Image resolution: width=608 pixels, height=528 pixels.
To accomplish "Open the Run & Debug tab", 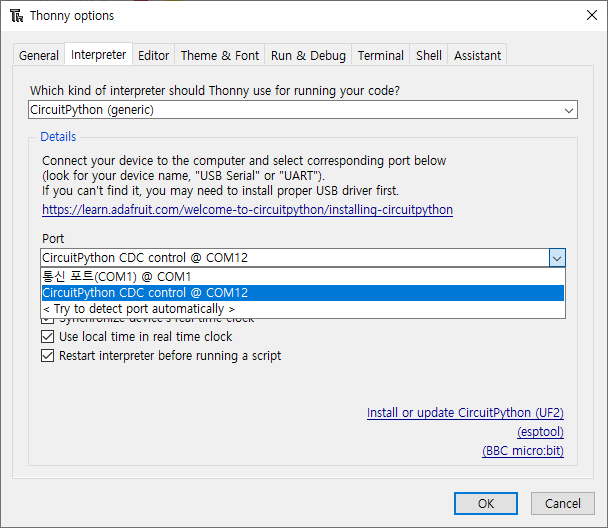I will click(308, 55).
